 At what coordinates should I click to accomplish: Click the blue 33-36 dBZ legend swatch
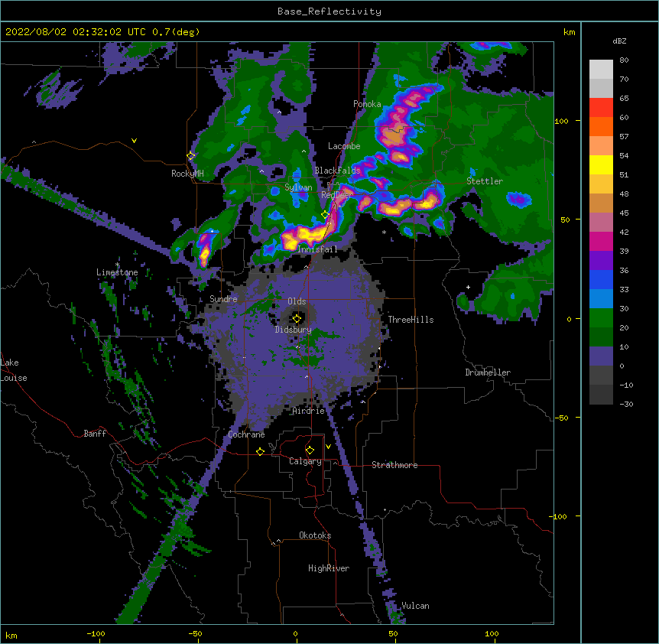click(601, 279)
